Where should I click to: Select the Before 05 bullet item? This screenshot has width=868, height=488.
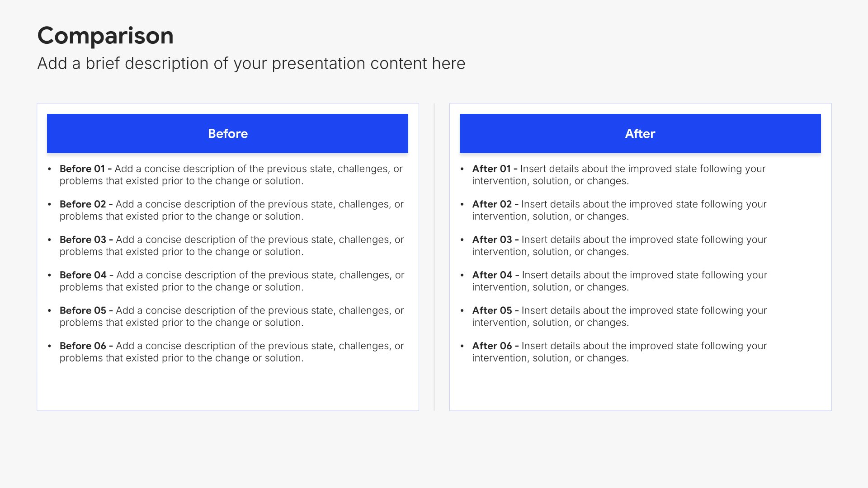pos(231,316)
